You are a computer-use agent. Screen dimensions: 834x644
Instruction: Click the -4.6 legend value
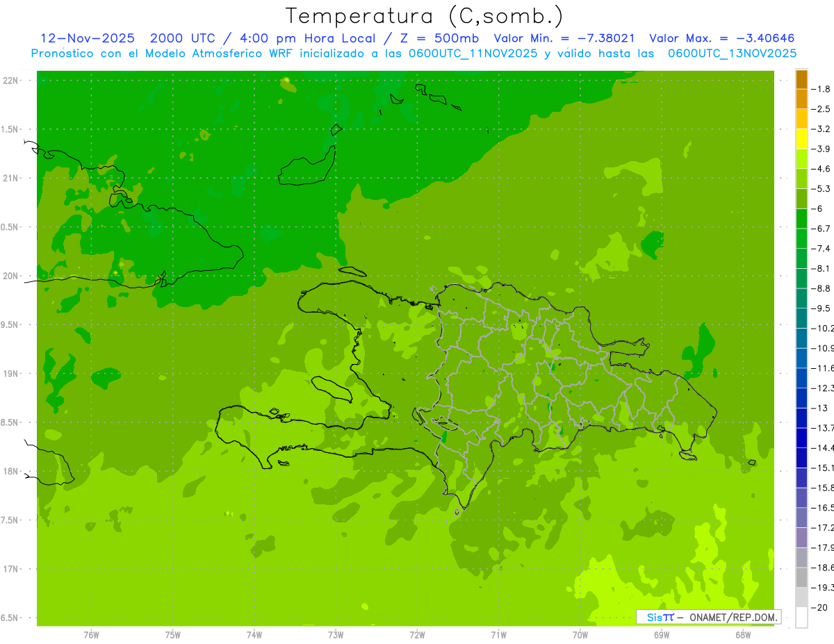pyautogui.click(x=821, y=169)
